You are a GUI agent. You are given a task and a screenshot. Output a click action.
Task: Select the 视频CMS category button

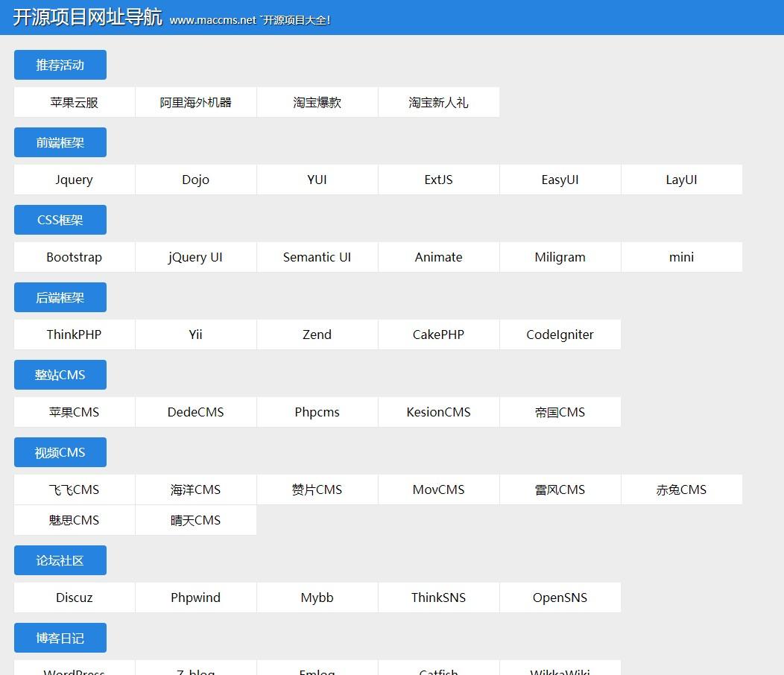[x=60, y=452]
